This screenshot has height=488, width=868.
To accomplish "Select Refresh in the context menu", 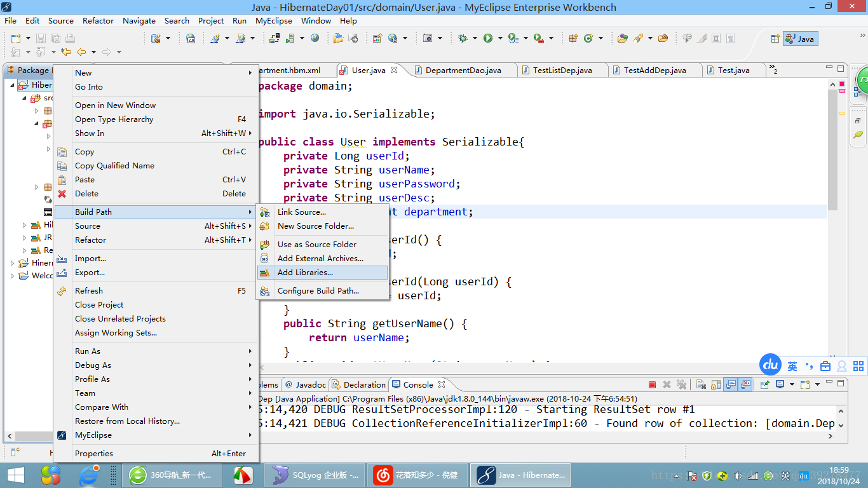I will [x=156, y=291].
